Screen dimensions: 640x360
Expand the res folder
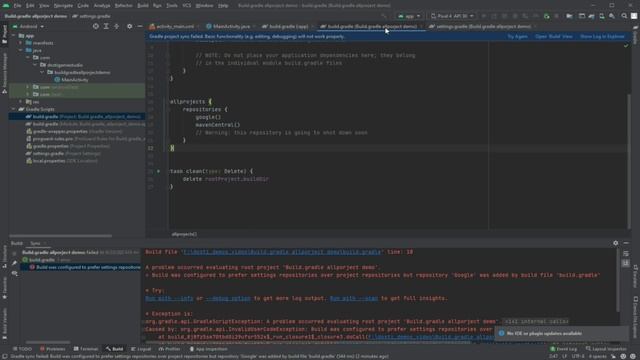(21, 102)
